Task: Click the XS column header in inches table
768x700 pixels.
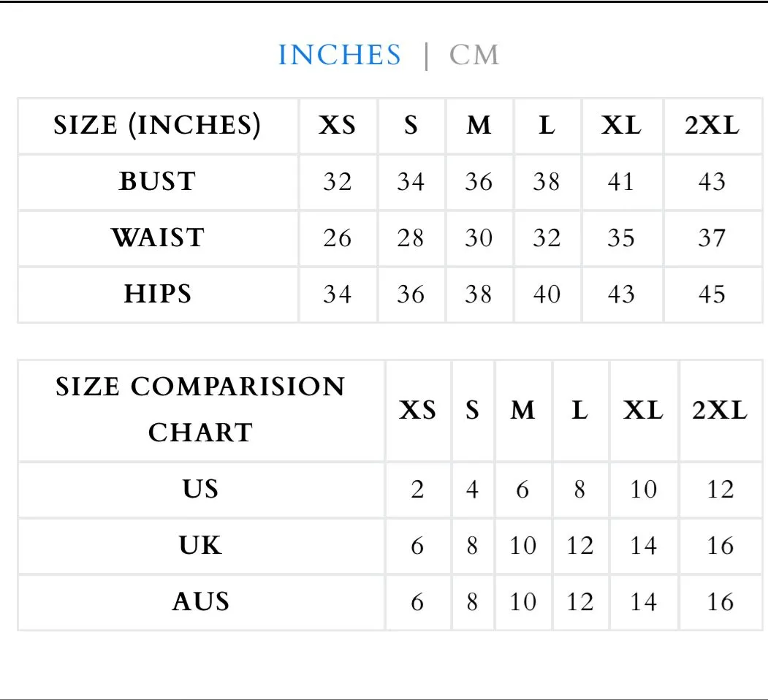Action: (x=337, y=126)
